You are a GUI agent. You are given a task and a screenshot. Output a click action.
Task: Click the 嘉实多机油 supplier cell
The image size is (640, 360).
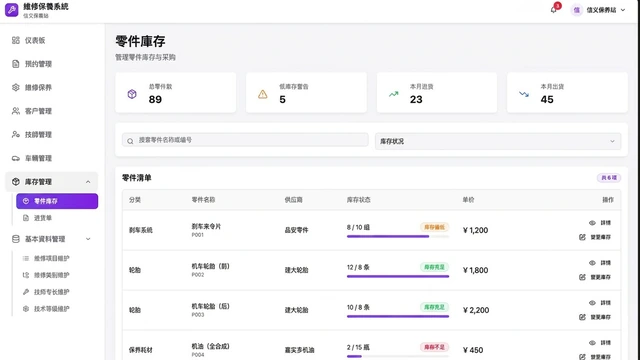(299, 350)
